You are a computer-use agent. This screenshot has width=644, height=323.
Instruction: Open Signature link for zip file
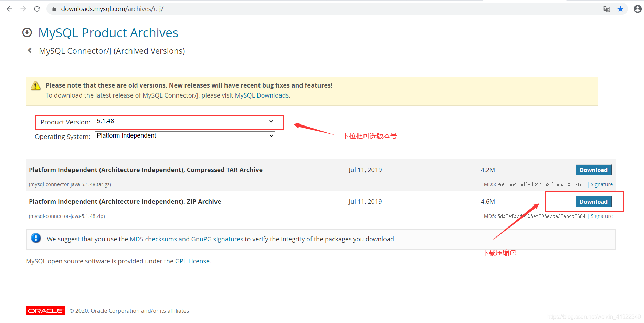pos(602,216)
